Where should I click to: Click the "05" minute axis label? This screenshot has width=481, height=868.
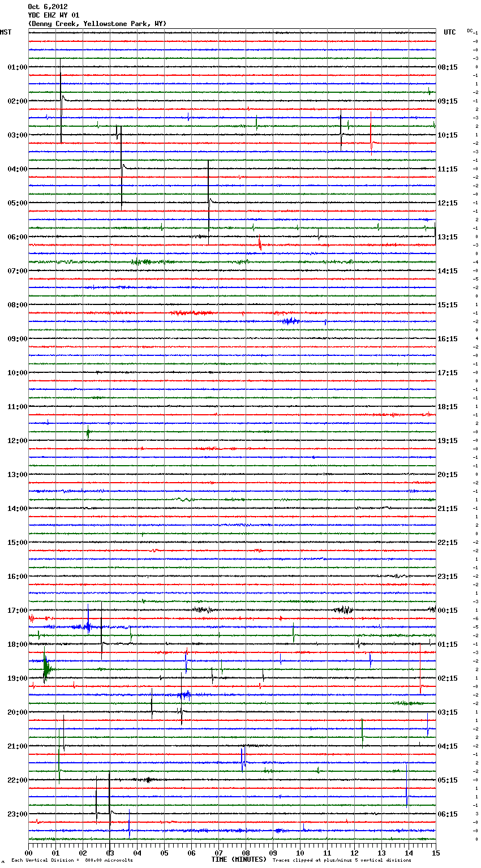click(164, 853)
